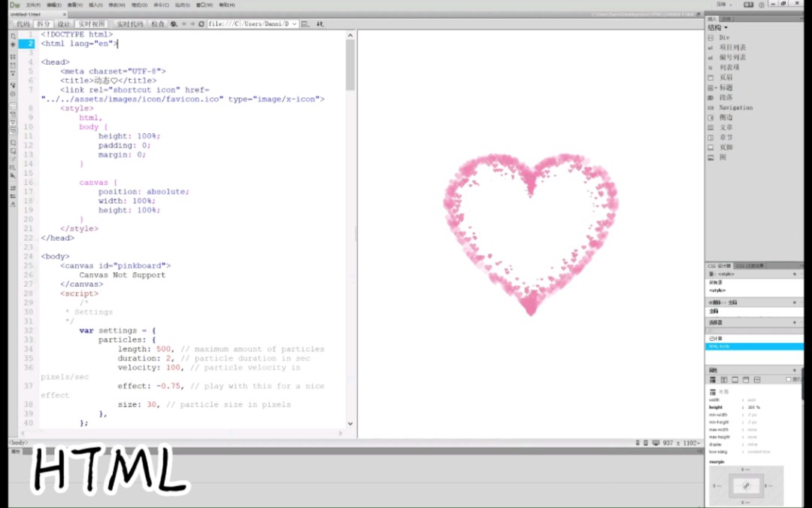Click the code pane scroll-down arrow
Viewport: 812px width, 508px height.
[x=350, y=424]
